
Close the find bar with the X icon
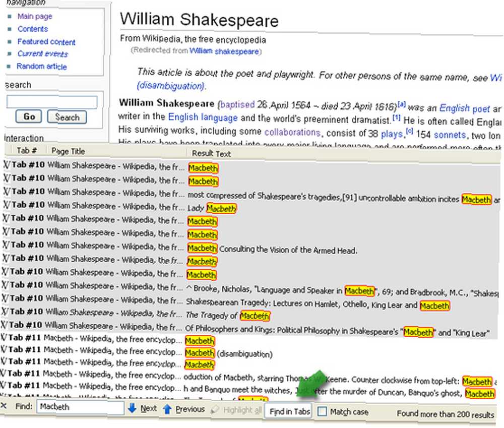[x=4, y=405]
